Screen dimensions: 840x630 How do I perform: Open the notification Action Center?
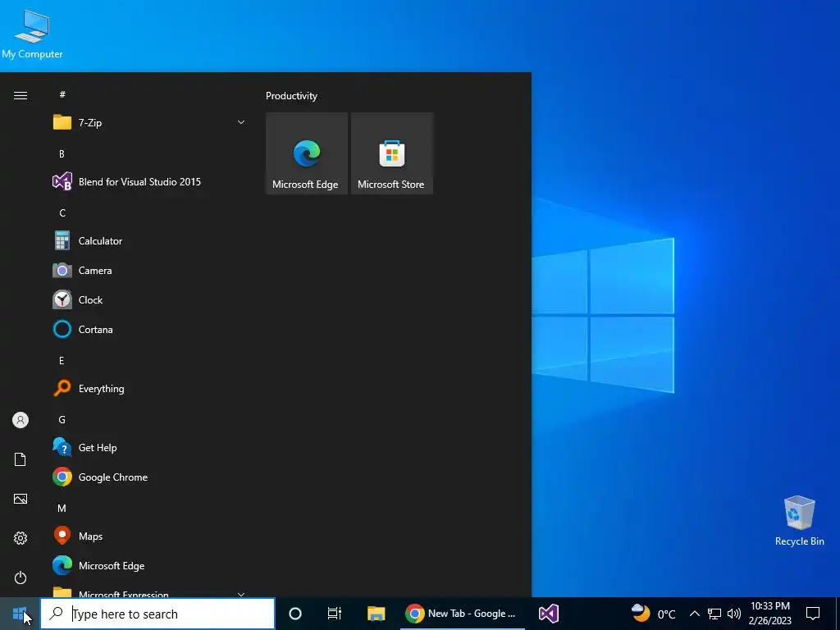click(813, 614)
